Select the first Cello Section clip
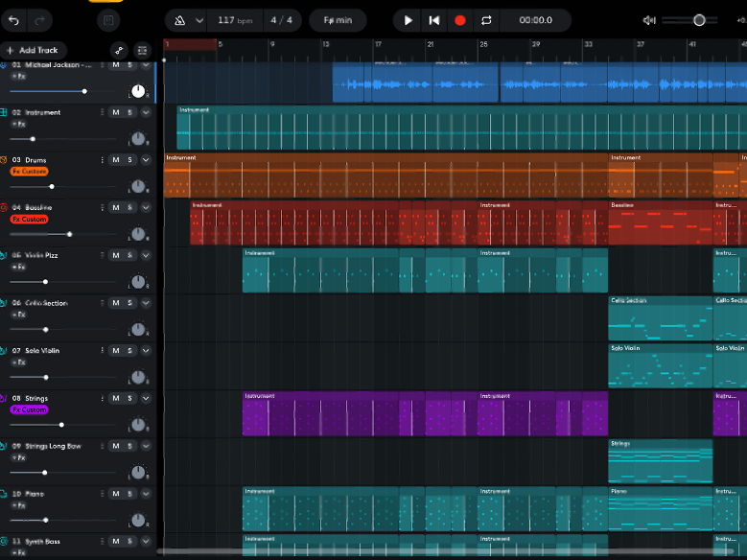 (x=661, y=318)
